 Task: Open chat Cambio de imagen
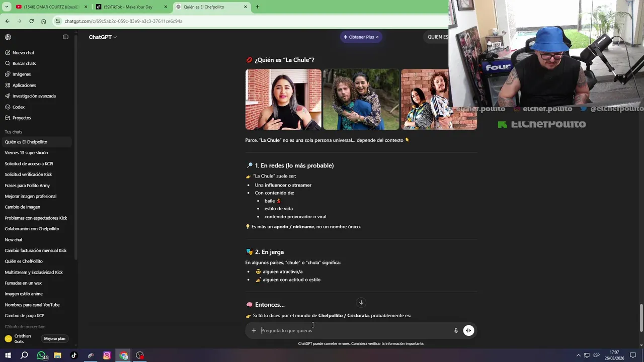coord(36,207)
